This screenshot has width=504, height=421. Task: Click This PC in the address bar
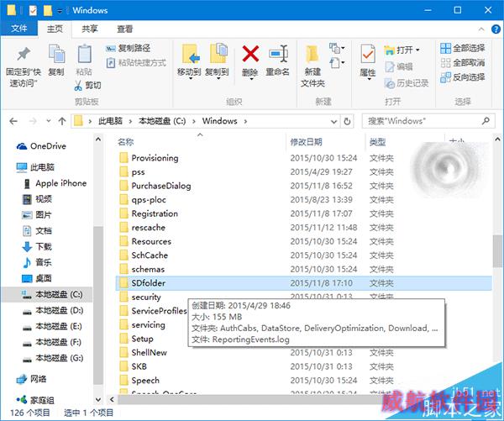[110, 121]
